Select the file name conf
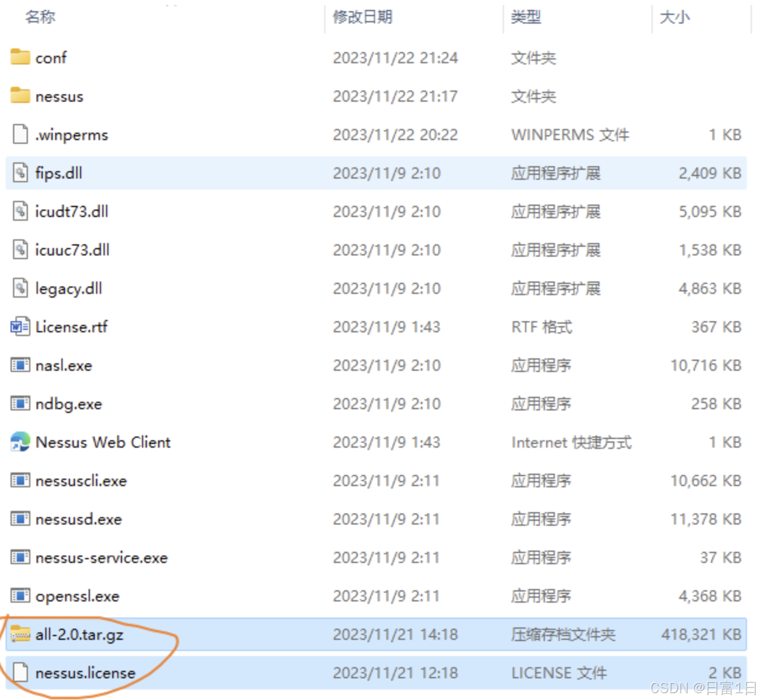The width and height of the screenshot is (760, 700). pos(51,58)
